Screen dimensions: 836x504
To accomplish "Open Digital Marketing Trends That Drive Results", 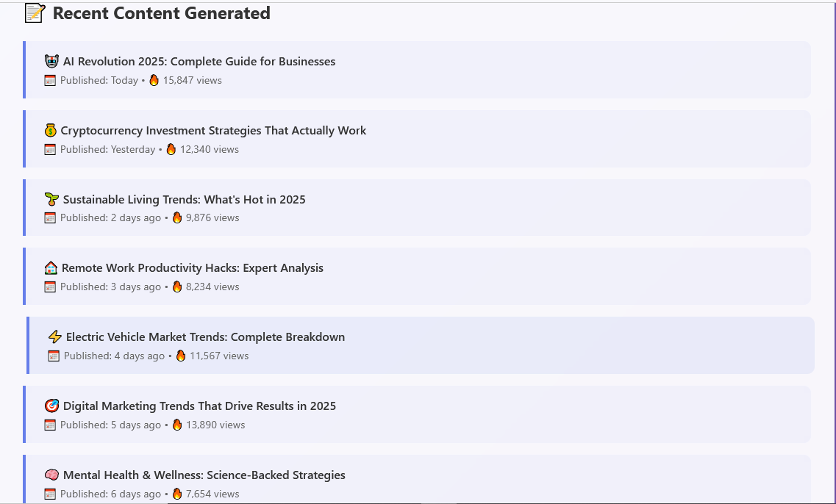I will (x=199, y=406).
